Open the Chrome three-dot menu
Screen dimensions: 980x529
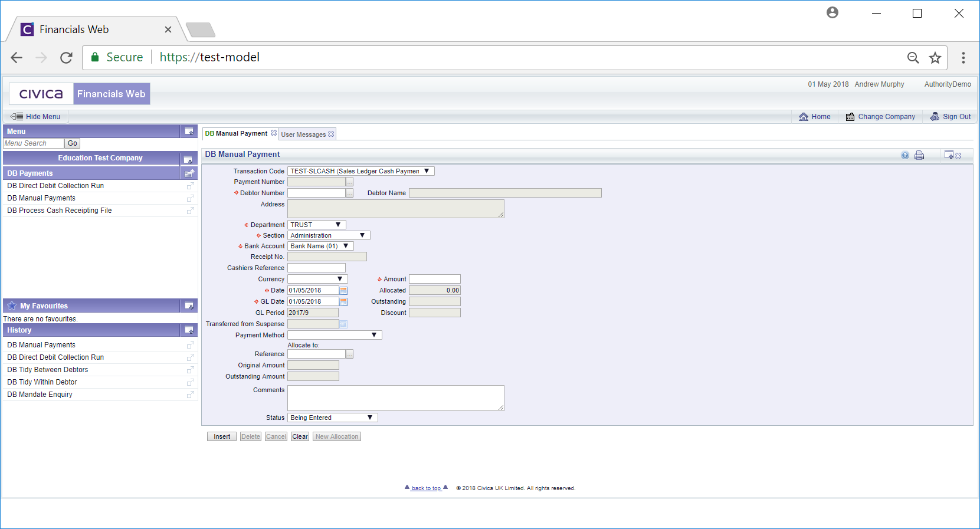point(963,57)
